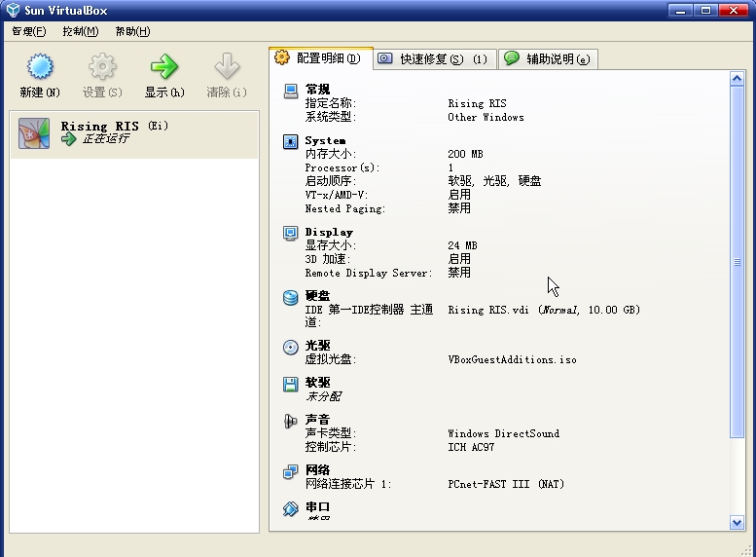Open the 控制 (Machine) menu
This screenshot has height=557, width=756.
pyautogui.click(x=80, y=31)
